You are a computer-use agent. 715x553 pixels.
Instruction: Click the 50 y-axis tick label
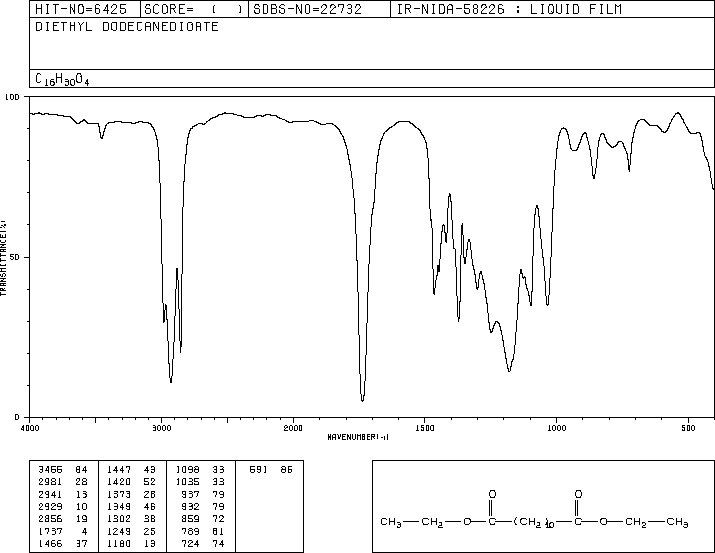tap(15, 257)
